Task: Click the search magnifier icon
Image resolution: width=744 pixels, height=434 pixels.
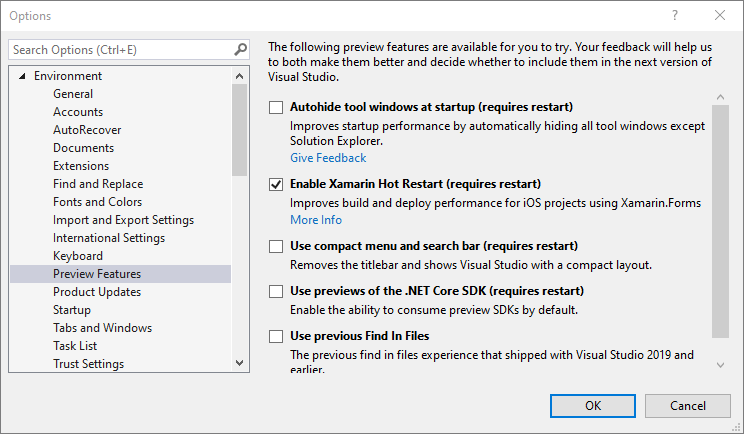Action: [x=240, y=49]
